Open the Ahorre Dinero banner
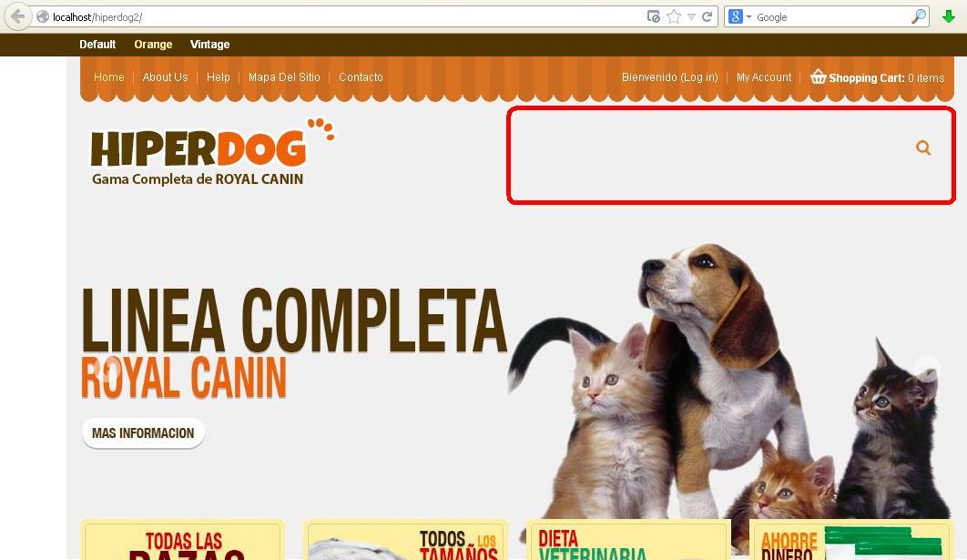This screenshot has height=560, width=967. (851, 540)
